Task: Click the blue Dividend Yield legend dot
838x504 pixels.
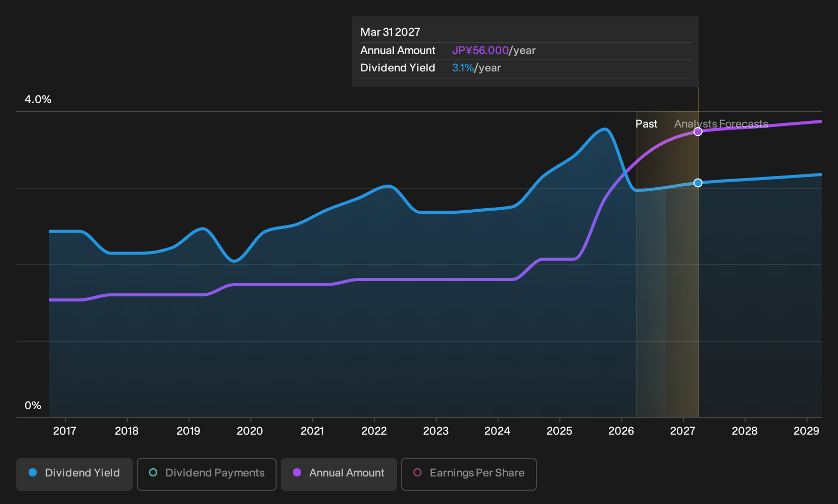Action: (x=33, y=472)
